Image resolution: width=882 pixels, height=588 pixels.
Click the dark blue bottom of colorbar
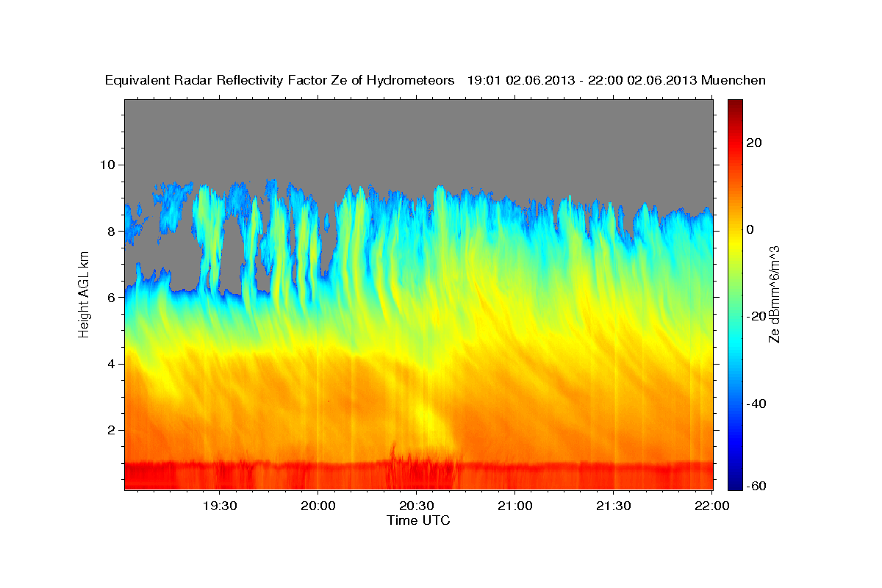click(x=734, y=484)
